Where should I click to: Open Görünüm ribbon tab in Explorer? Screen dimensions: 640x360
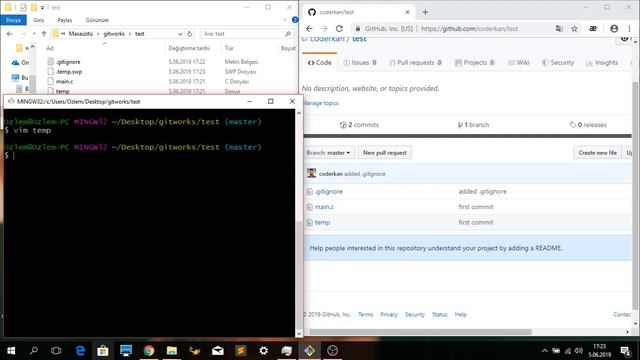(97, 20)
